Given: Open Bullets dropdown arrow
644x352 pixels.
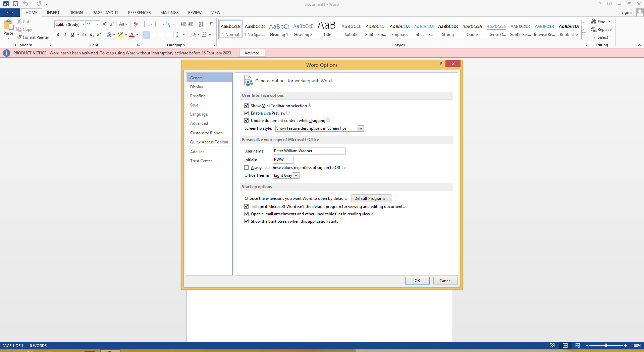Looking at the screenshot, I should (x=152, y=24).
